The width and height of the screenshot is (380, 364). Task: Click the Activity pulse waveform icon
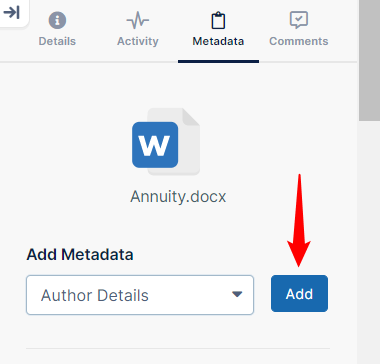(x=138, y=20)
